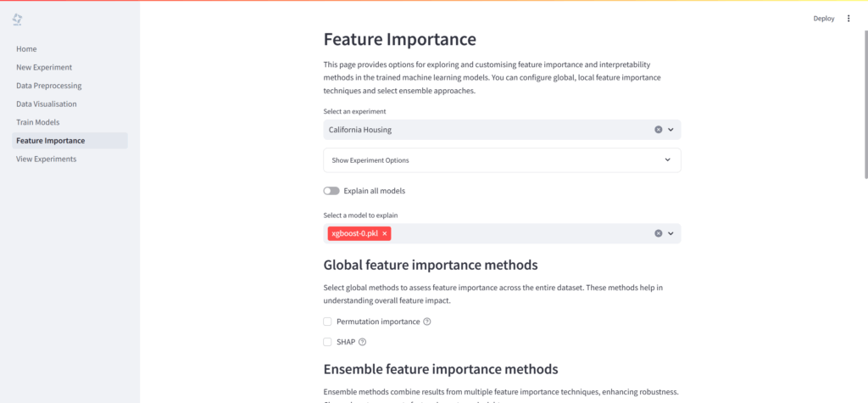Clear the California Housing experiment selection
The image size is (868, 403).
coord(658,130)
